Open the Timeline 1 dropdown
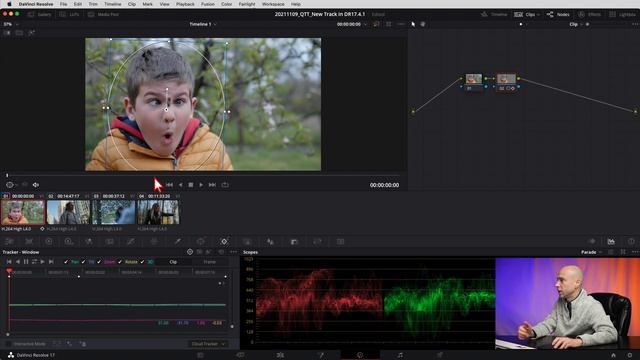Image resolution: width=640 pixels, height=360 pixels. (x=203, y=24)
